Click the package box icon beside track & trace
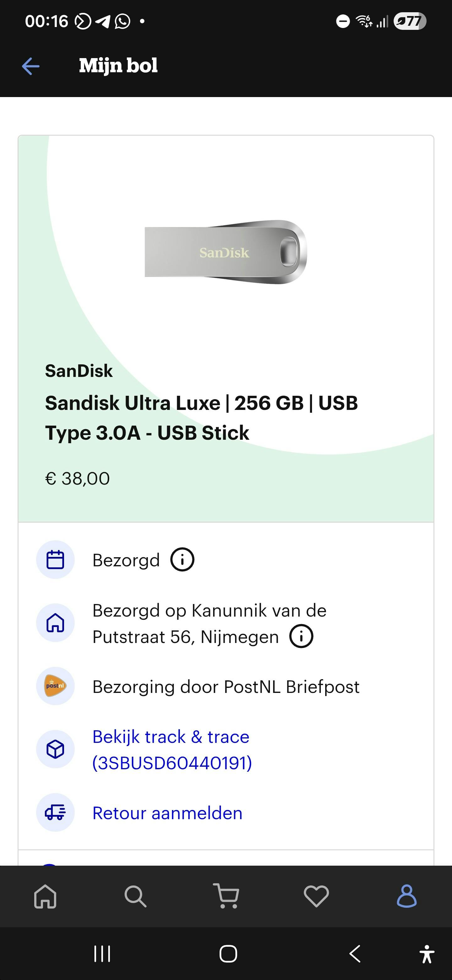The image size is (452, 980). point(55,749)
